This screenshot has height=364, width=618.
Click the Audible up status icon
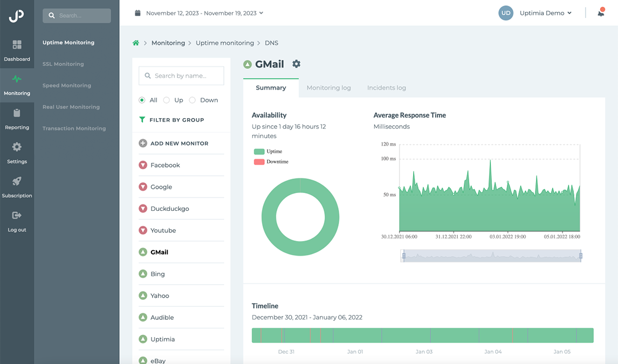(x=143, y=317)
